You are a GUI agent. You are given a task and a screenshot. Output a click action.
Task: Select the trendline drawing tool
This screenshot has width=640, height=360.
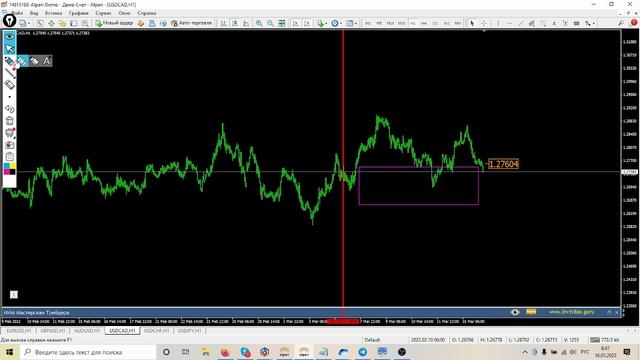(520, 23)
